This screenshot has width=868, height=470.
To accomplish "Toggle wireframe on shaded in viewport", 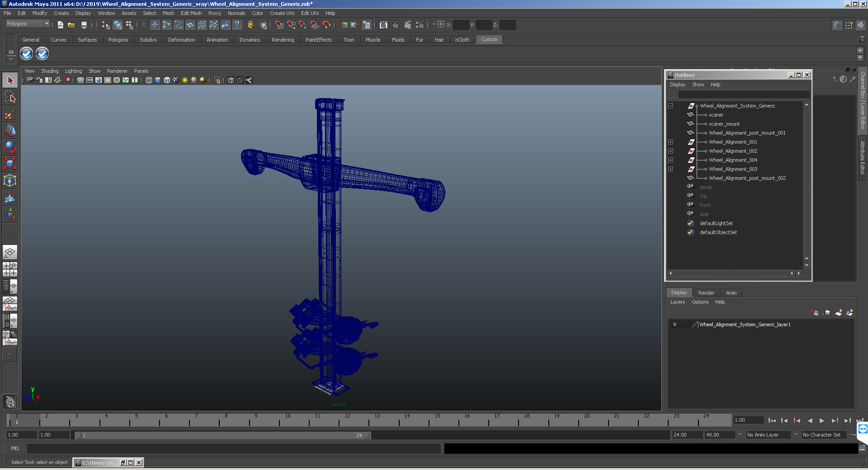I will [167, 80].
